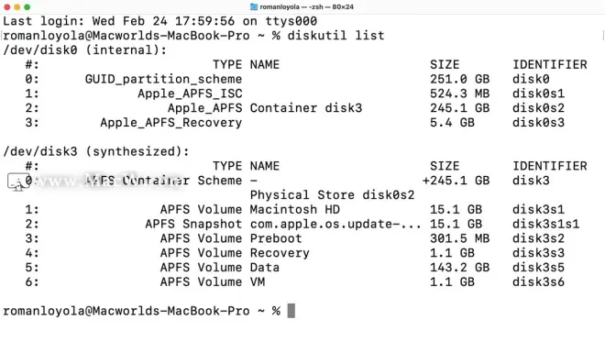Click the 143.2 GB Data volume size

pos(459,268)
